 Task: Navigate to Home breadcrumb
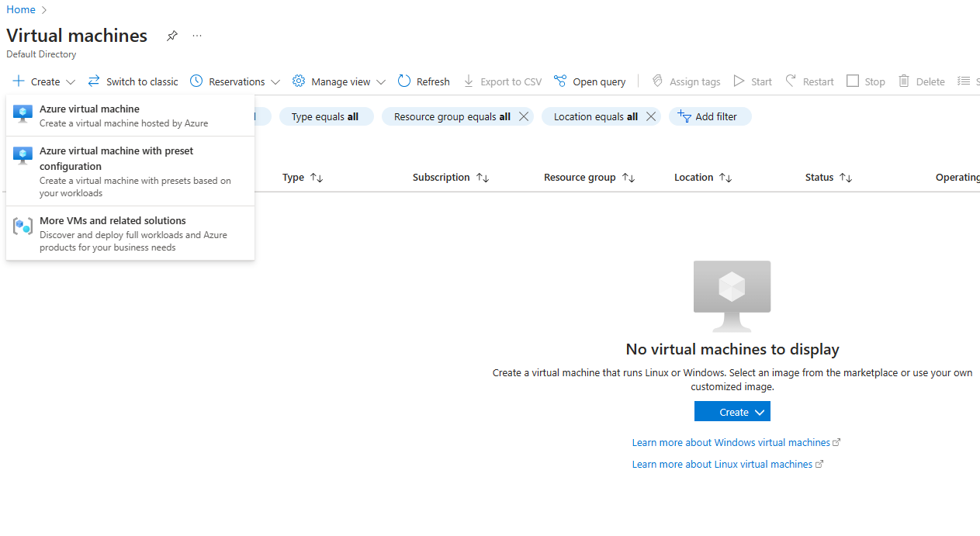[21, 9]
